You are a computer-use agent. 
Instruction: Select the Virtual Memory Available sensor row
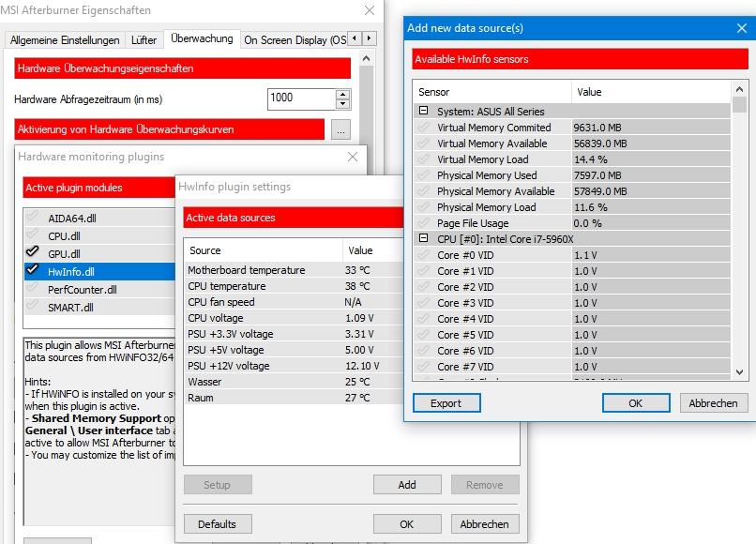pyautogui.click(x=572, y=144)
